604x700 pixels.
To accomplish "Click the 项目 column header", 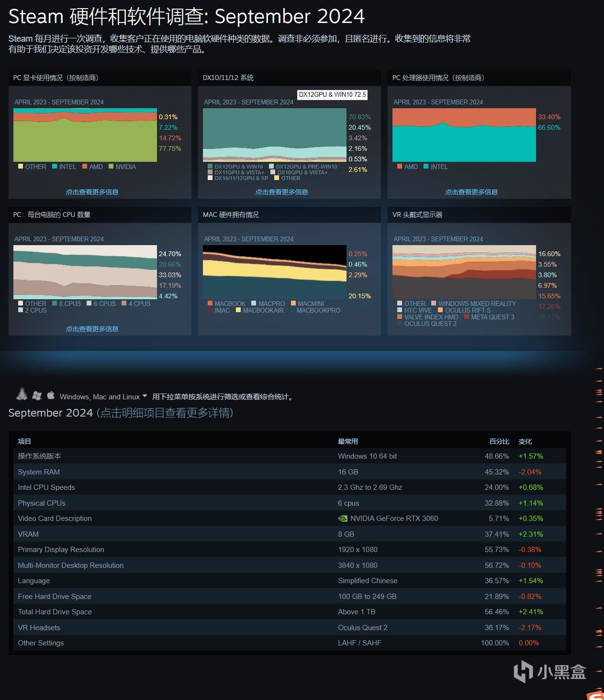I will (x=24, y=441).
